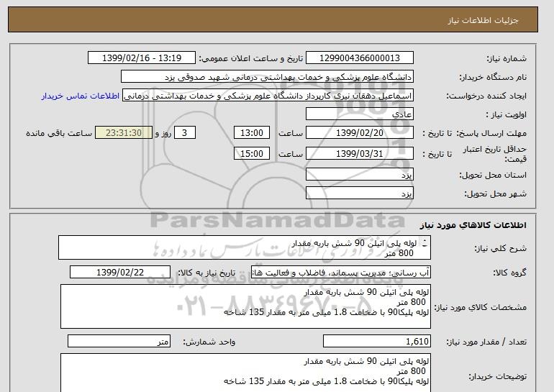Click section heading اطلاعات کالاهای مورد نیاز
Viewport: 554px width, 392px height.
point(473,225)
